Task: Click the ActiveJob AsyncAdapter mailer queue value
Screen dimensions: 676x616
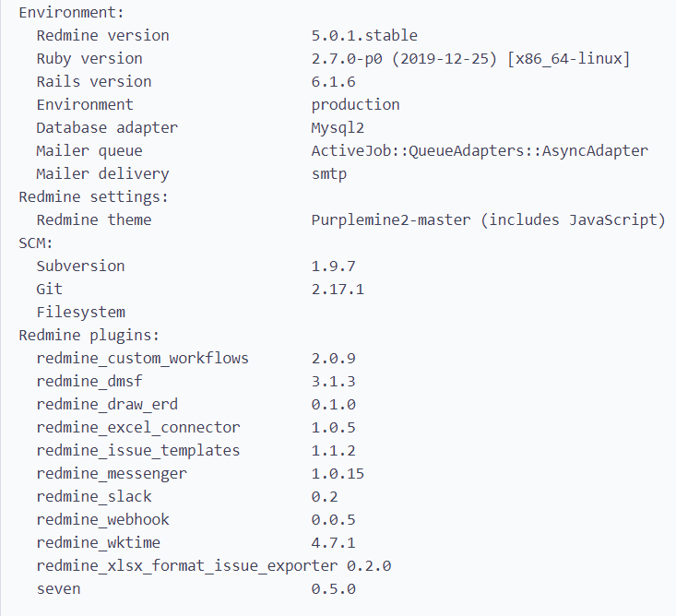Action: 480,151
